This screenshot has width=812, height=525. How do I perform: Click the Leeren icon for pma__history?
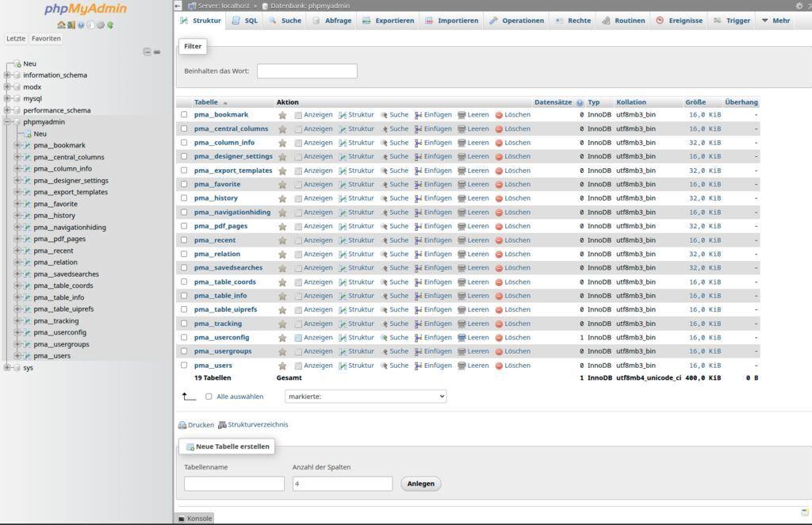click(461, 197)
